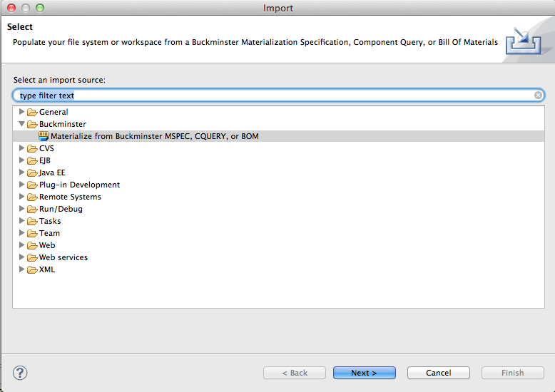Image resolution: width=555 pixels, height=392 pixels.
Task: Click the Run/Debug folder icon
Action: [32, 209]
